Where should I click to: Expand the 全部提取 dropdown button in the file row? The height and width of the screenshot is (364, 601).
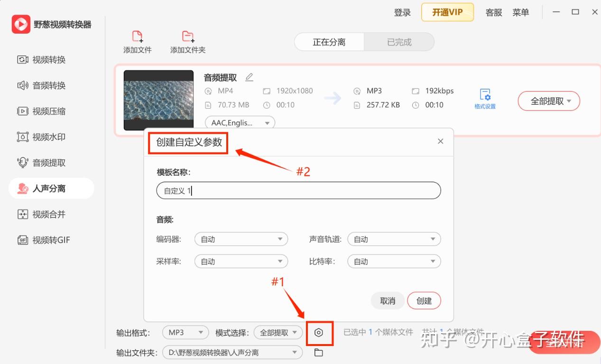[549, 101]
